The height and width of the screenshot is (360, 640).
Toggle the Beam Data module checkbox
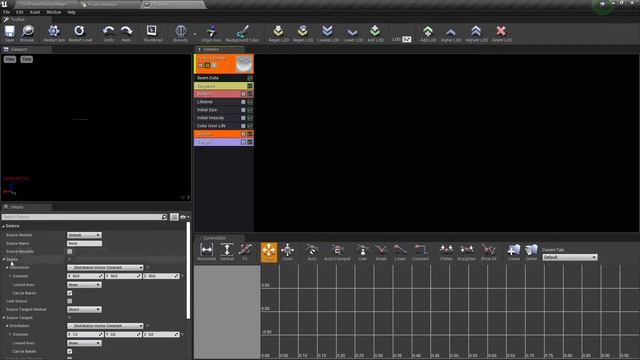(x=250, y=78)
